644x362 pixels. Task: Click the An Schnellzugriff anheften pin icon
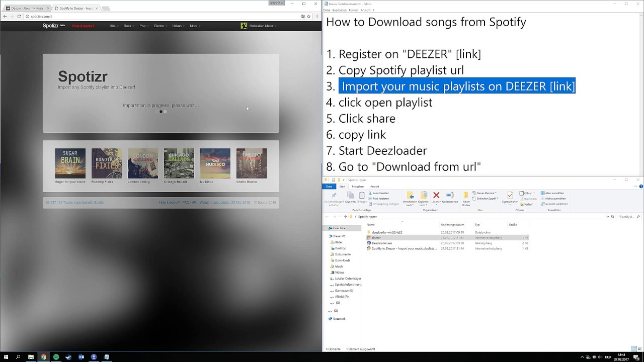334,195
